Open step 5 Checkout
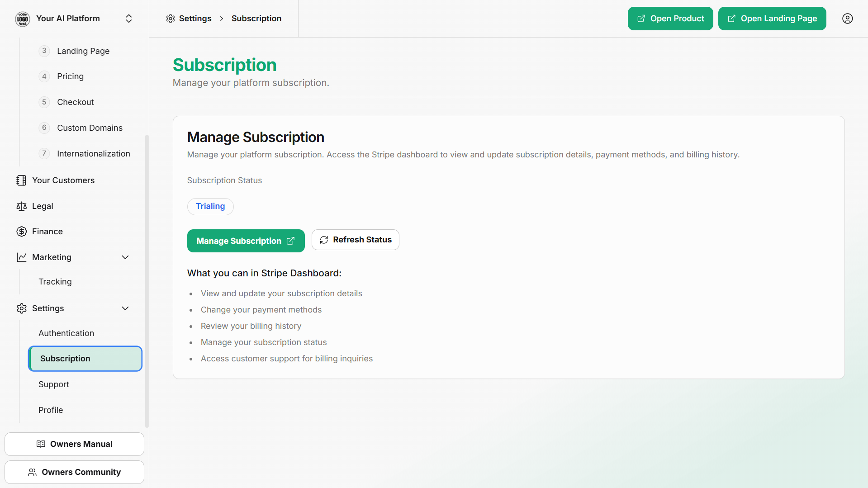The image size is (868, 488). coord(76,102)
